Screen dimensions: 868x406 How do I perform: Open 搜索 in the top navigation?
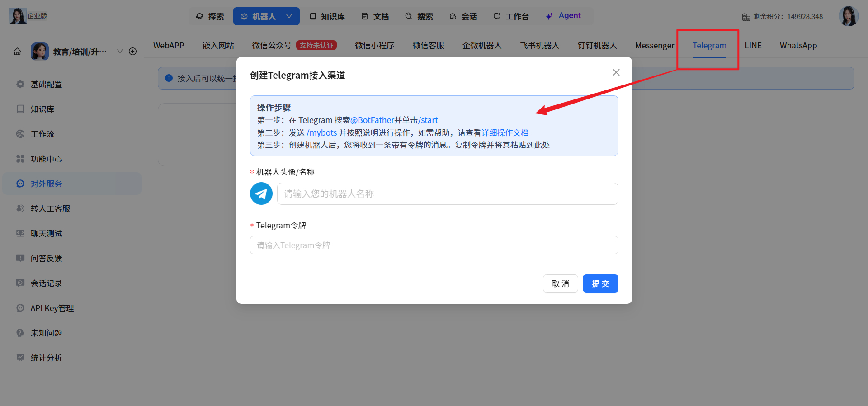419,16
